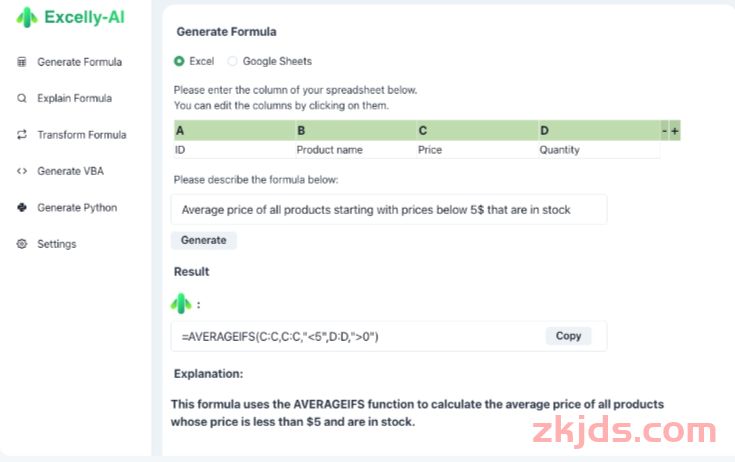This screenshot has width=735, height=462.
Task: Click the formula description input field
Action: coord(389,209)
